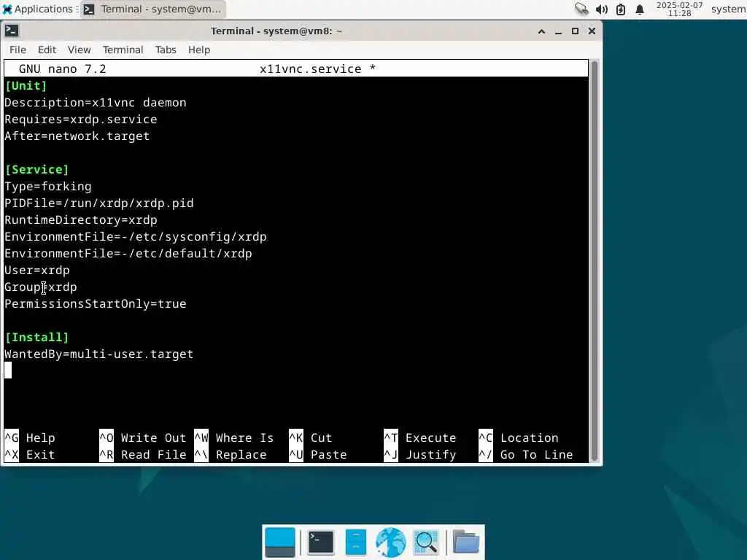Screen dimensions: 747x560
Task: Open the View menu
Action: point(79,50)
